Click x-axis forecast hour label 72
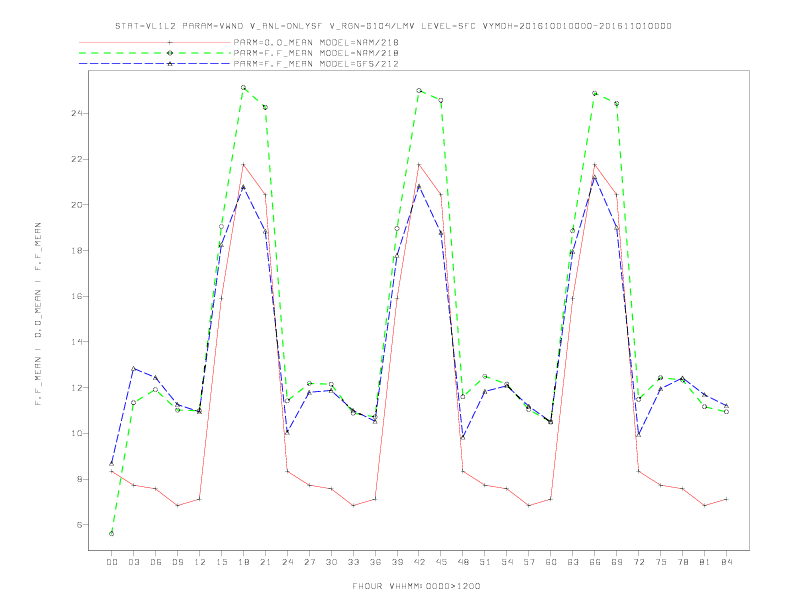Viewport: 792px width, 612px height. pos(638,562)
